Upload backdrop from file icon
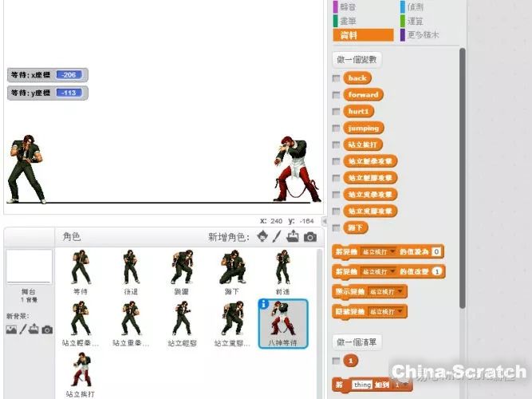The image size is (532, 399). pyautogui.click(x=35, y=330)
